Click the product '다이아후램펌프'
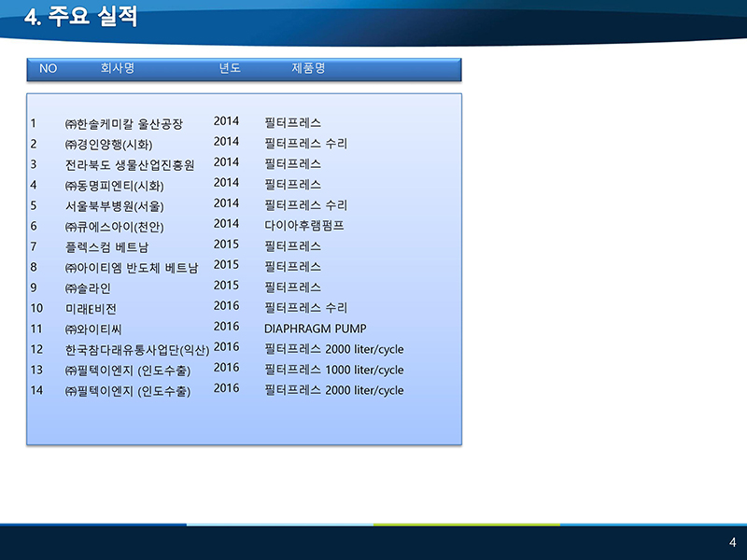This screenshot has height=560, width=747. 304,225
